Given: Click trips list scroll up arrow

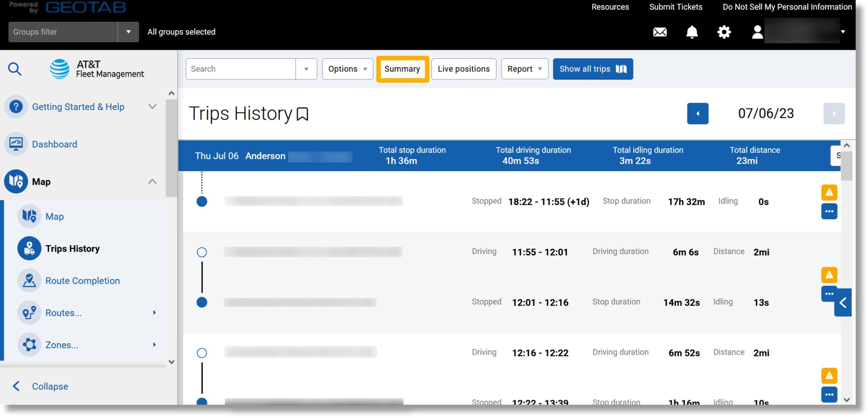Looking at the screenshot, I should [846, 146].
